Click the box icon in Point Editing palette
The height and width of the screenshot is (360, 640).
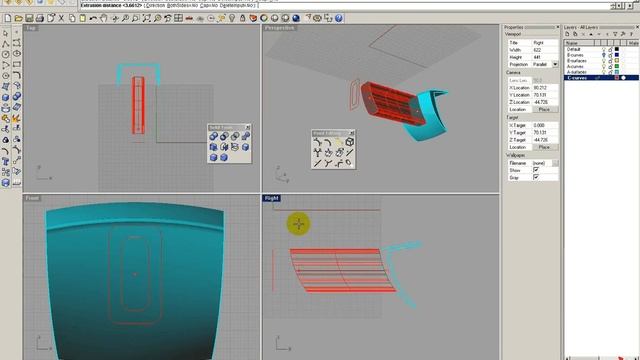click(349, 142)
